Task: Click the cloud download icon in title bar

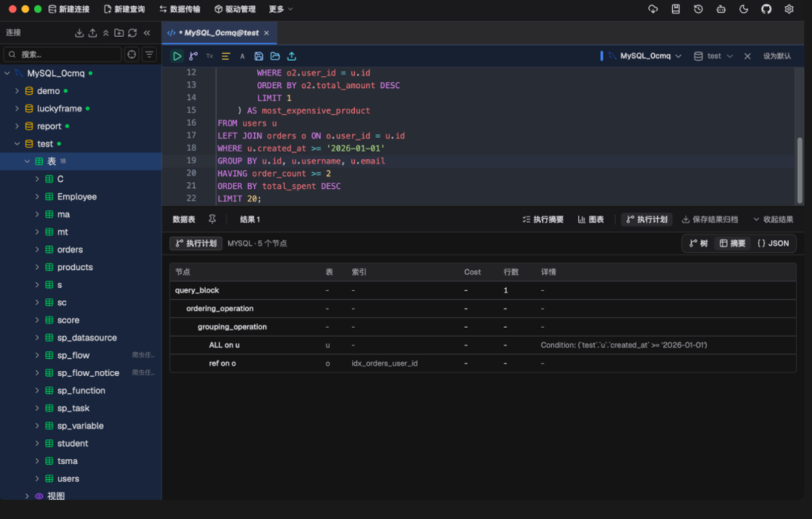Action: (653, 9)
